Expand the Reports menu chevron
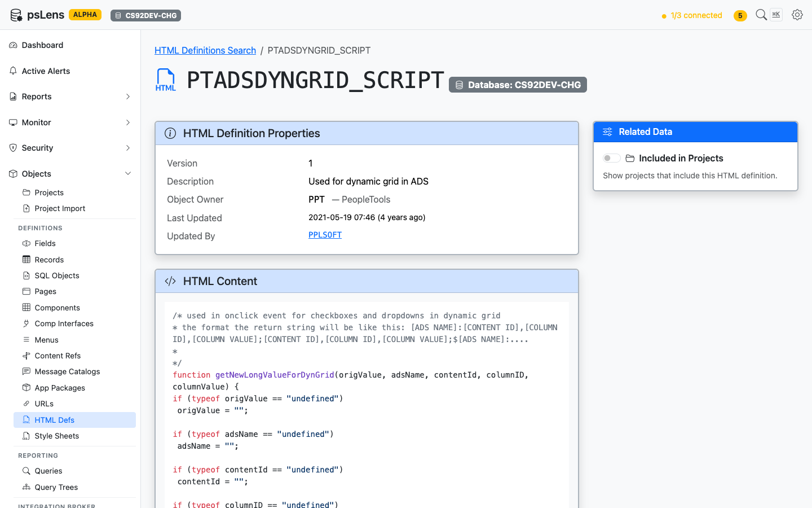The width and height of the screenshot is (812, 508). tap(128, 97)
